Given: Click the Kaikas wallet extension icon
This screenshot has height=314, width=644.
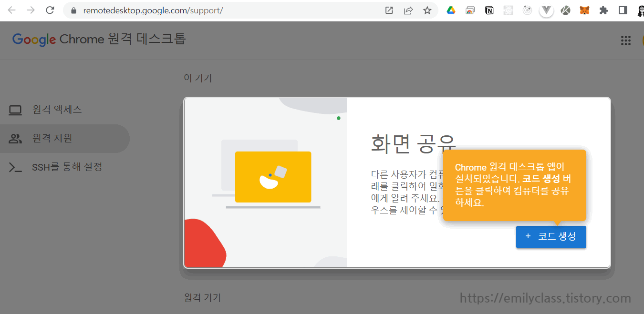Looking at the screenshot, I should [x=565, y=10].
